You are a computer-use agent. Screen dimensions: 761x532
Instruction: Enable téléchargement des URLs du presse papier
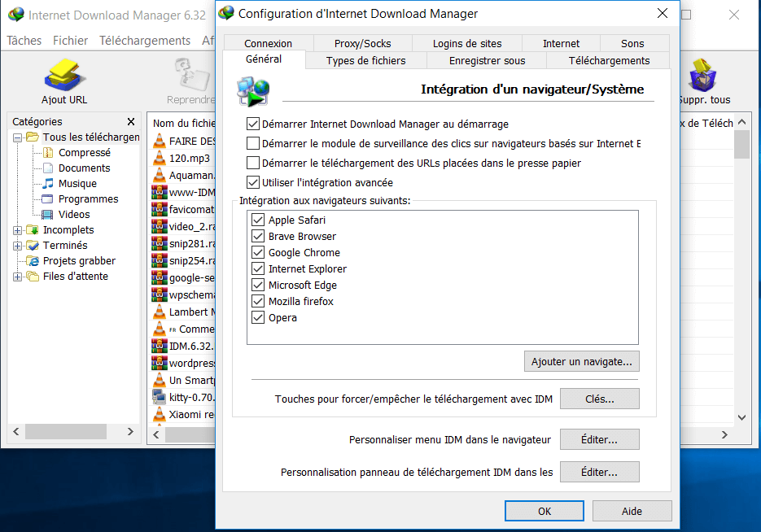click(253, 163)
